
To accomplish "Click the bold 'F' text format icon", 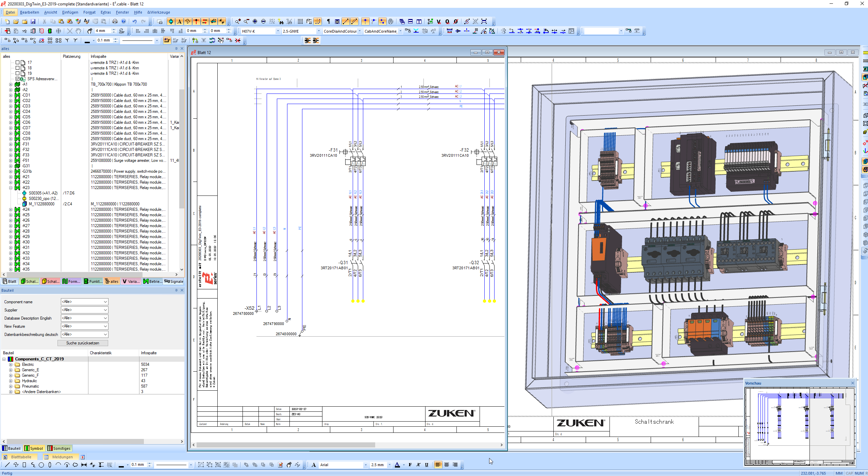I will click(410, 465).
